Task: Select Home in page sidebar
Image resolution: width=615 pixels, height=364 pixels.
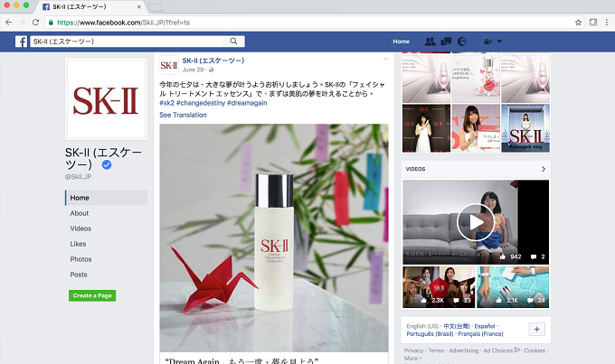Action: (x=107, y=198)
